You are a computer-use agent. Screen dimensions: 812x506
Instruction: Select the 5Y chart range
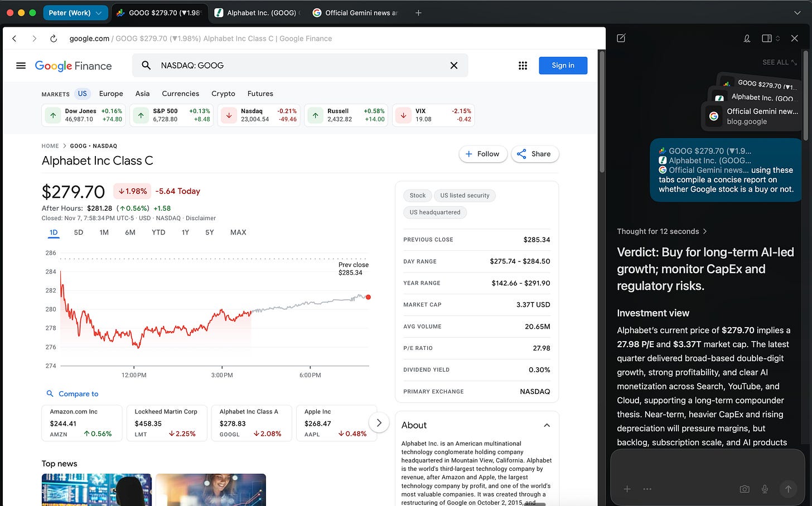[x=210, y=232]
